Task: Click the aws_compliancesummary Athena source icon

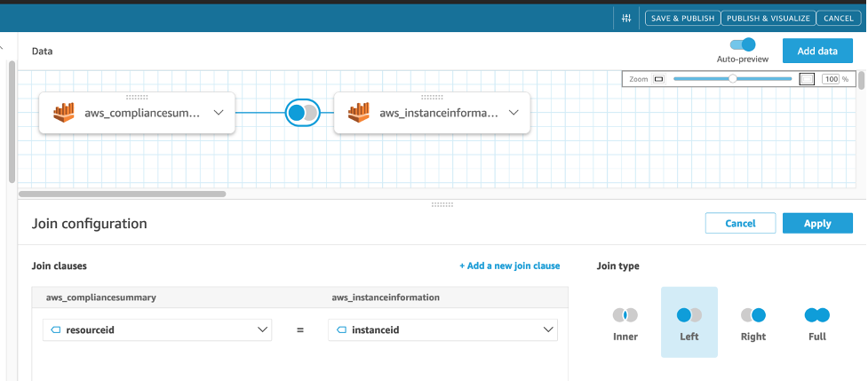Action: tap(64, 112)
